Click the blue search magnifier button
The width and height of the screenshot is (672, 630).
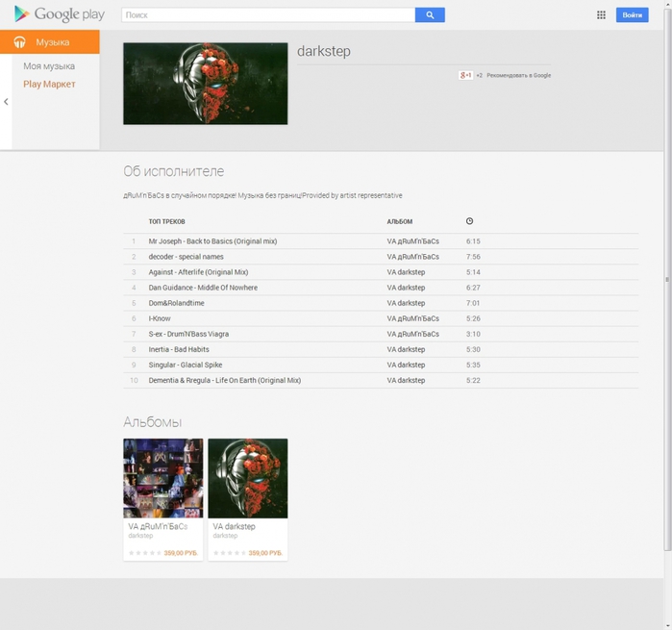pyautogui.click(x=430, y=15)
